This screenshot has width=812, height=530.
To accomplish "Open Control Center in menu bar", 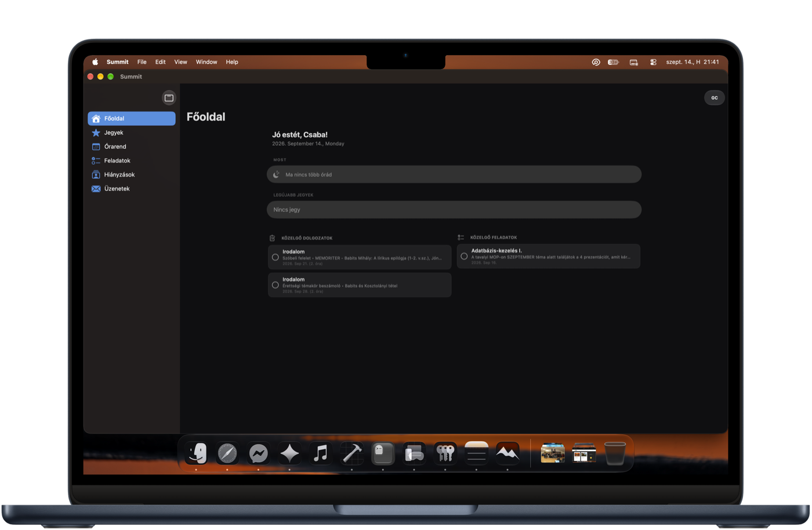I will pos(653,62).
